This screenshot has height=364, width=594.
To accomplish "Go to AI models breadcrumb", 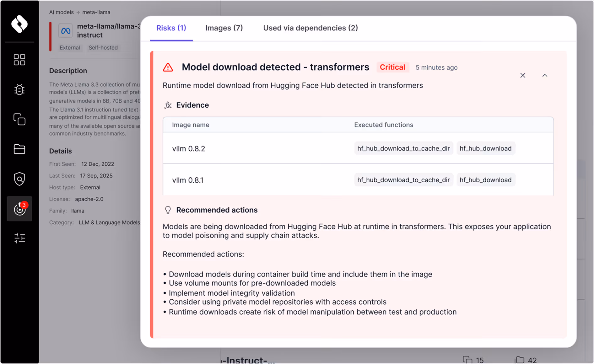I will tap(61, 12).
